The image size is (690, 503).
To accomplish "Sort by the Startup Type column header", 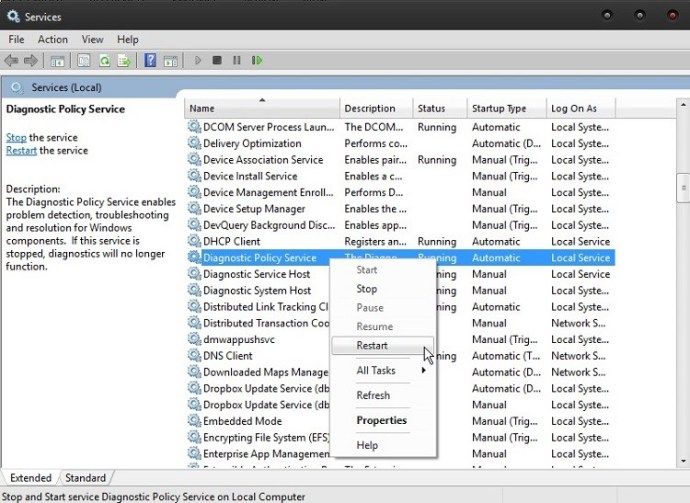I will click(x=506, y=108).
